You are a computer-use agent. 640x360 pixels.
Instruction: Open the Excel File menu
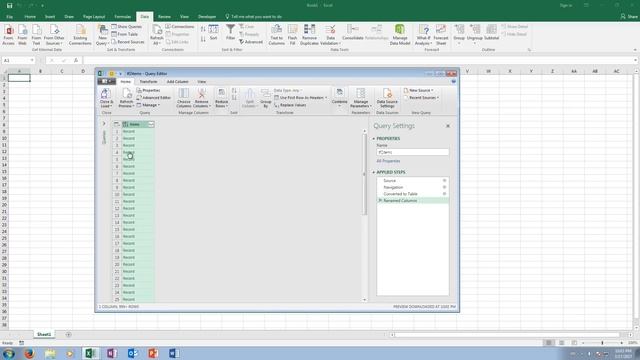pos(10,17)
